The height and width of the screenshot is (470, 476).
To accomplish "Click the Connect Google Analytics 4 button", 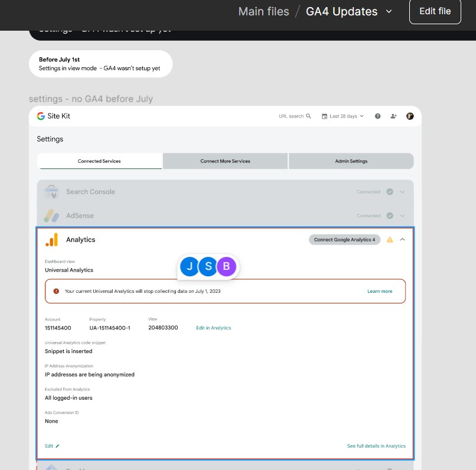I will tap(344, 239).
